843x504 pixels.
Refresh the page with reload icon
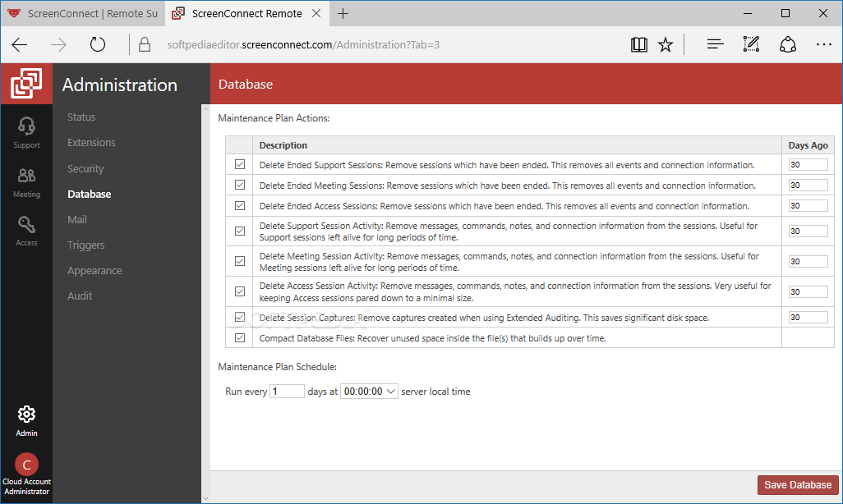point(98,44)
